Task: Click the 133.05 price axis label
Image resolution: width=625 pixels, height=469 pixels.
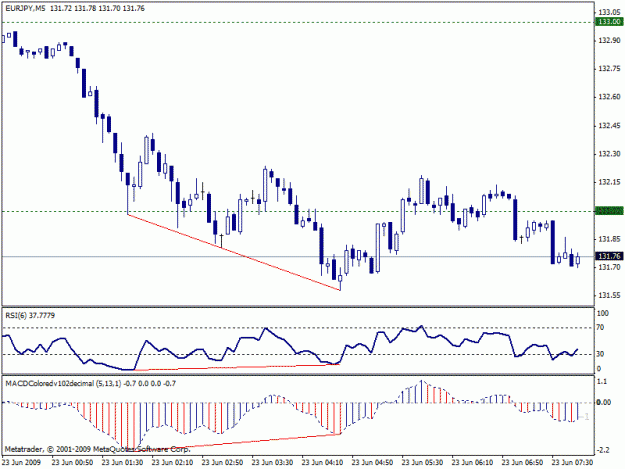Action: pos(609,12)
